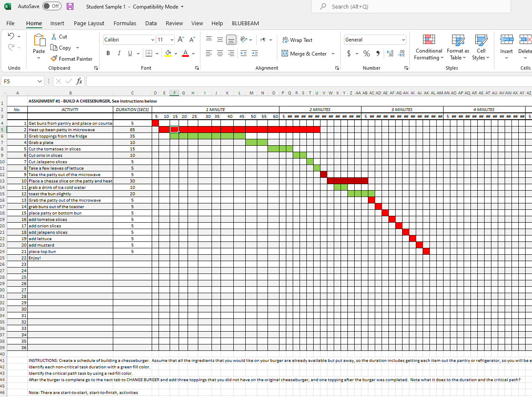Image resolution: width=532 pixels, height=397 pixels.
Task: Open Cell Styles gallery
Action: pos(481,47)
